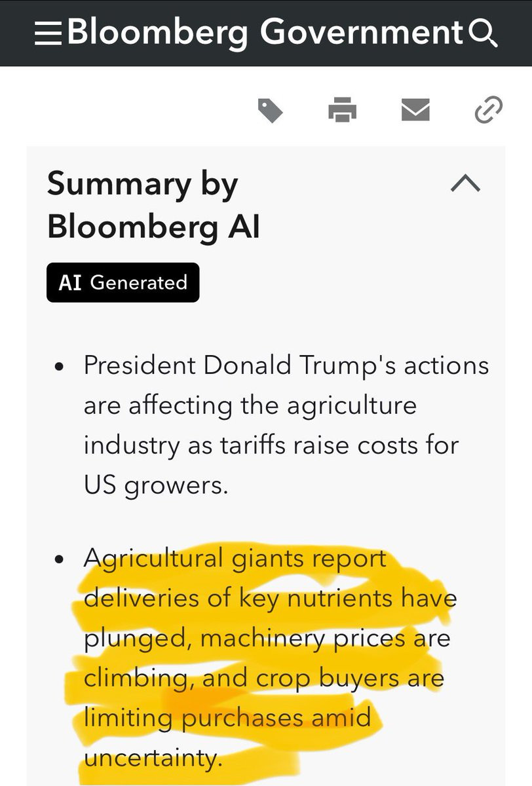
Task: Click the highlighted "Agricultural giants report" text
Action: [x=235, y=559]
